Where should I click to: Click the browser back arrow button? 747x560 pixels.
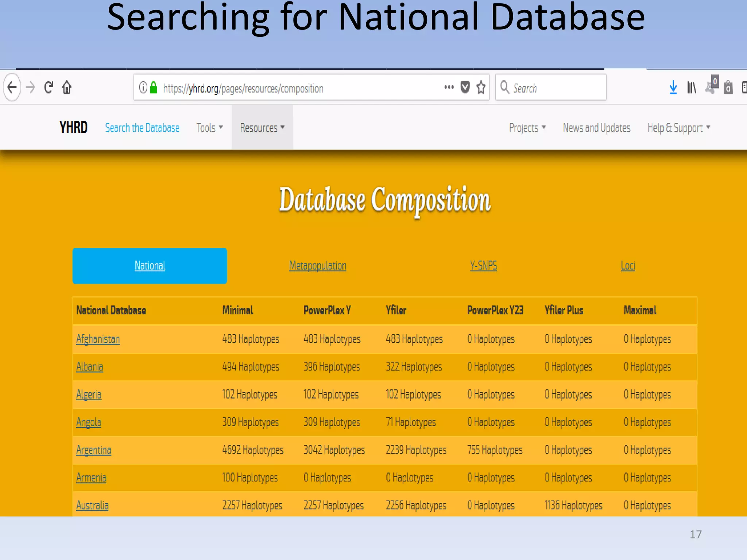tap(12, 87)
